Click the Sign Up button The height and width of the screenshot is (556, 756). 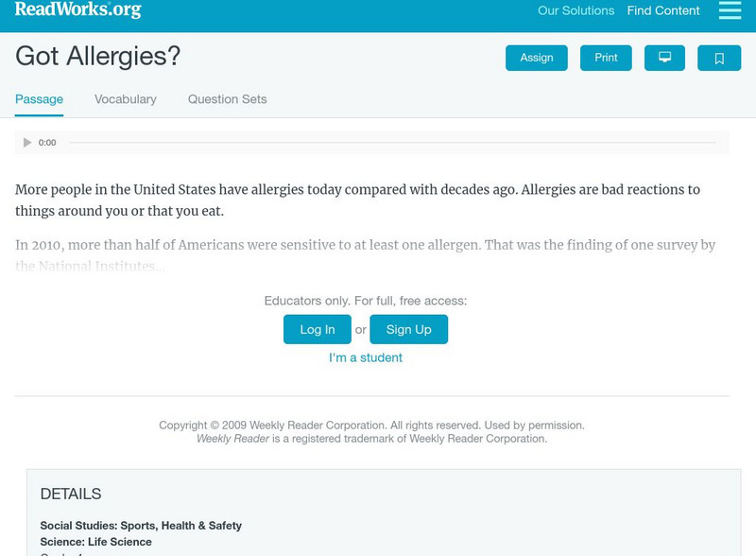tap(408, 329)
